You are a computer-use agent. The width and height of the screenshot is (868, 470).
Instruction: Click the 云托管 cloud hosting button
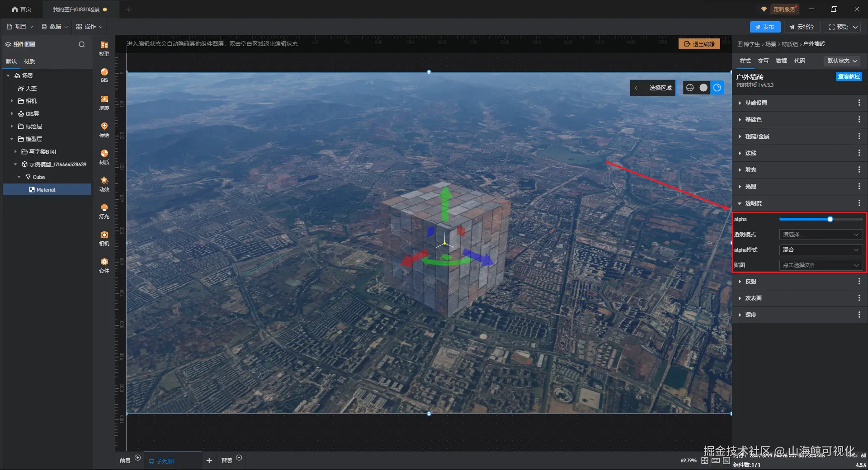[x=802, y=27]
